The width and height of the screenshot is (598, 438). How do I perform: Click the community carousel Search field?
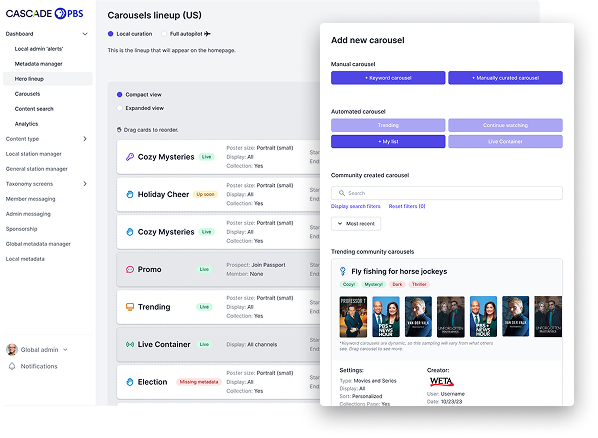[447, 193]
